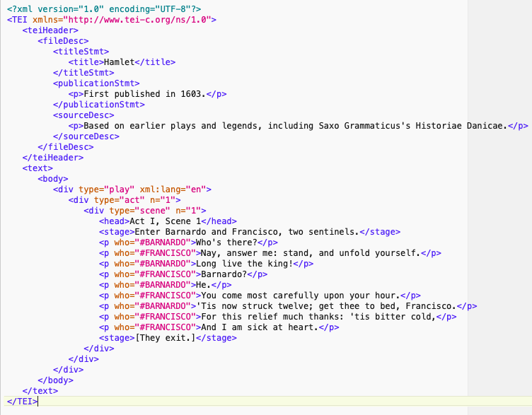Click the opening teiHeader tag

point(50,30)
